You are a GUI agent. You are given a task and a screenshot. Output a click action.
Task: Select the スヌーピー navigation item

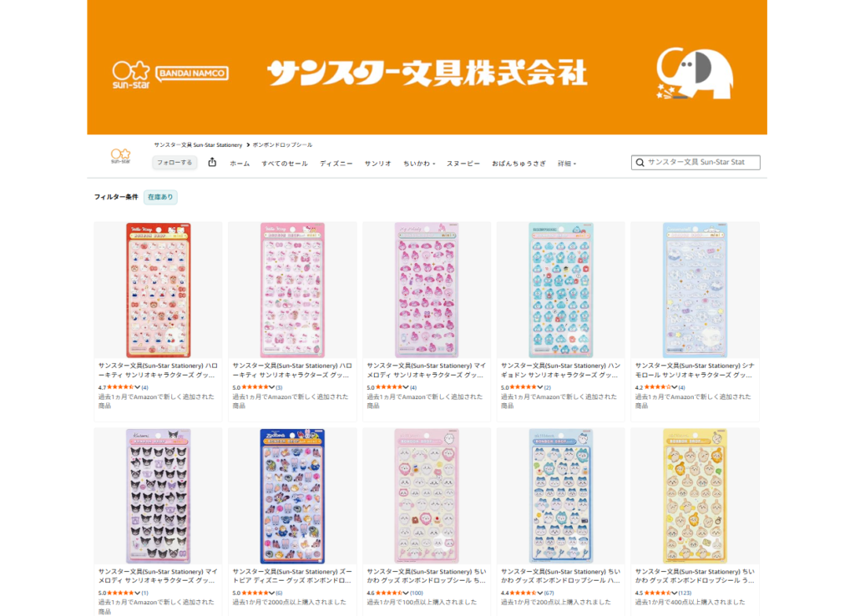tap(463, 164)
